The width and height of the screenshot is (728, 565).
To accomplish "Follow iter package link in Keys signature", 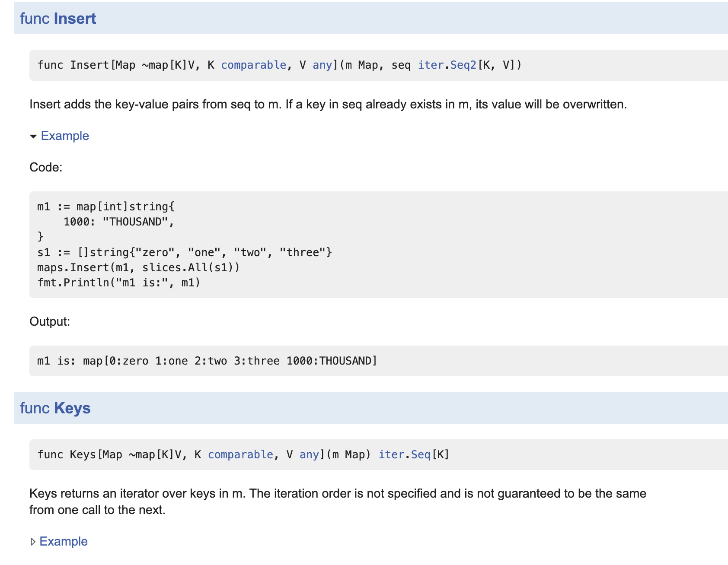I will [391, 455].
